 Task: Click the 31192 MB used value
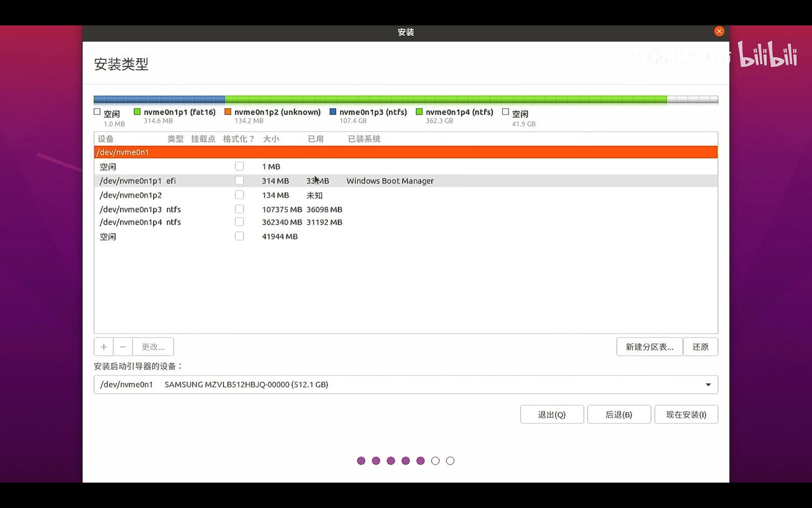point(324,222)
